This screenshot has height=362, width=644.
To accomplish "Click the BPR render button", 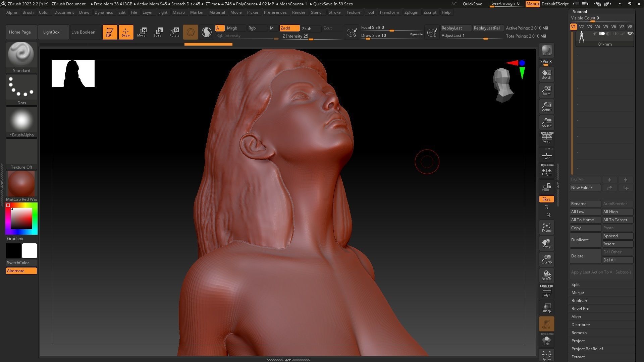I will coord(546,50).
